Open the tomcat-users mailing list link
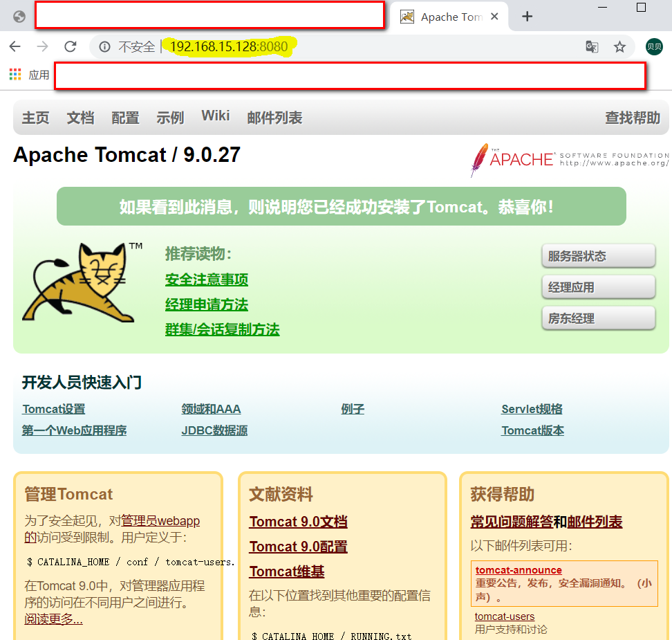The width and height of the screenshot is (672, 640). tap(505, 616)
